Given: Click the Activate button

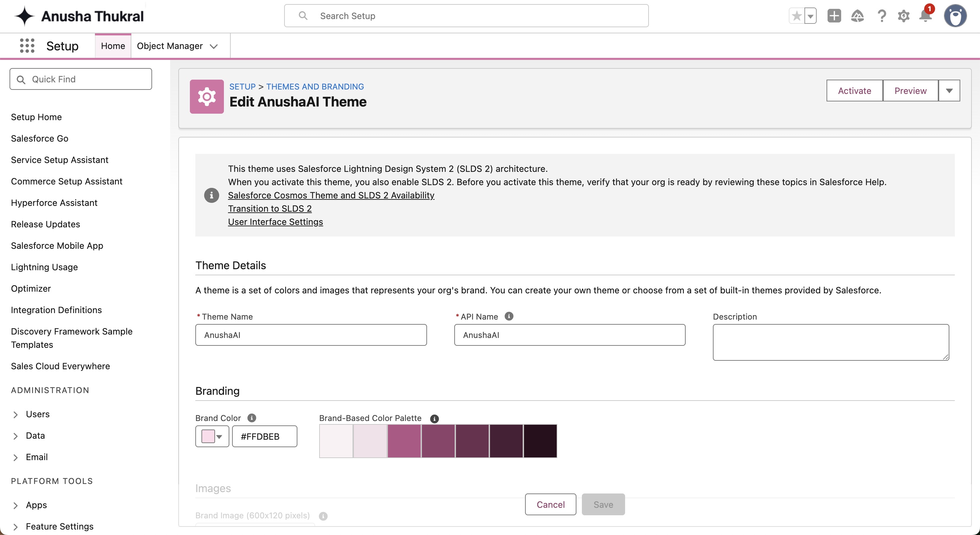Looking at the screenshot, I should pos(854,91).
